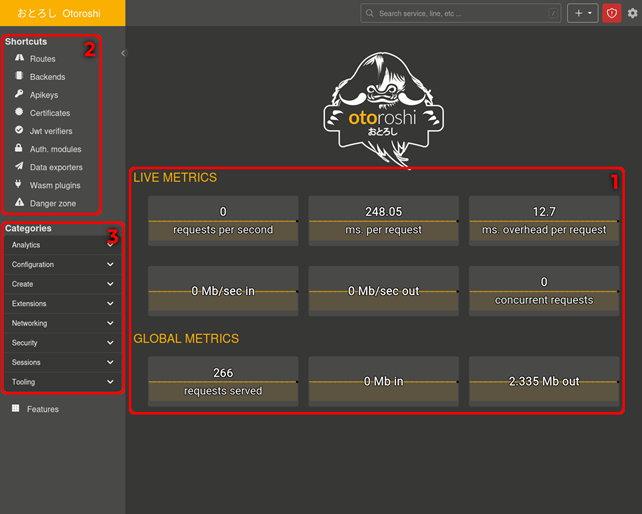Click the Certificates badge icon
This screenshot has width=642, height=514.
pyautogui.click(x=19, y=112)
